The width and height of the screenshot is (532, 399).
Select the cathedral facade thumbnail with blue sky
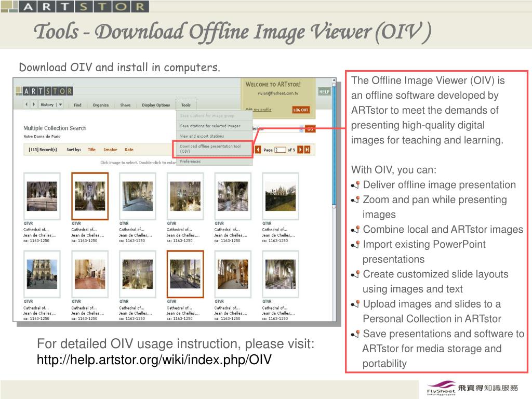(x=42, y=274)
